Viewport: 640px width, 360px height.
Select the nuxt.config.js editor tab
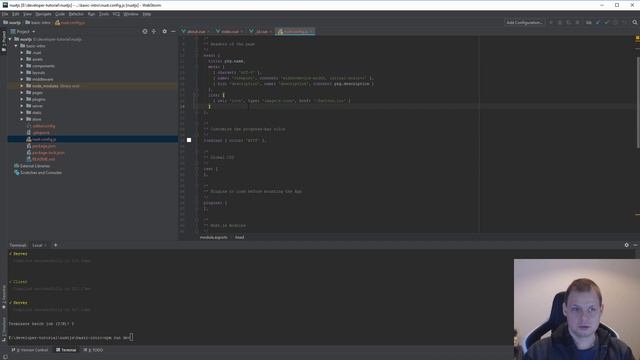click(x=295, y=31)
